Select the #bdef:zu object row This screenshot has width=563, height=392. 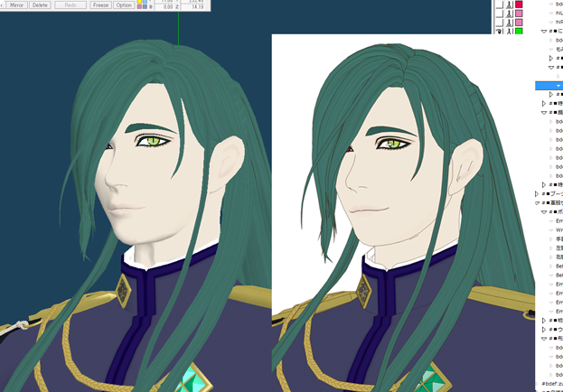tap(552, 384)
